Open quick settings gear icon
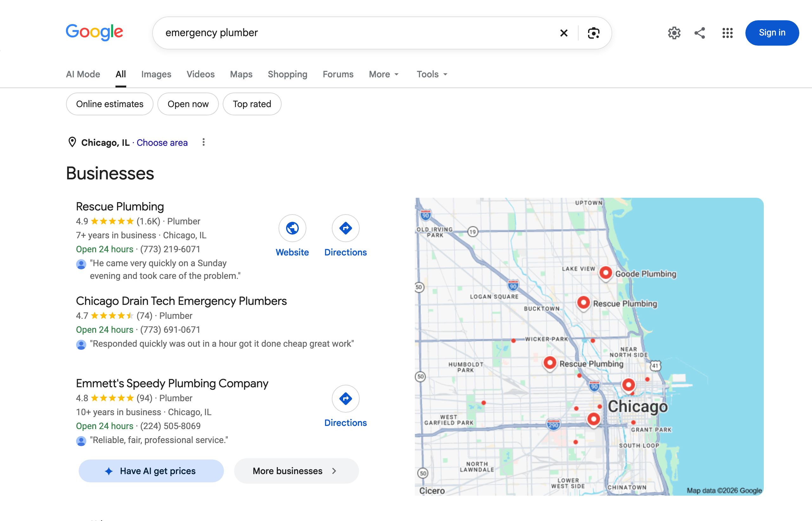This screenshot has height=521, width=812. pyautogui.click(x=674, y=33)
